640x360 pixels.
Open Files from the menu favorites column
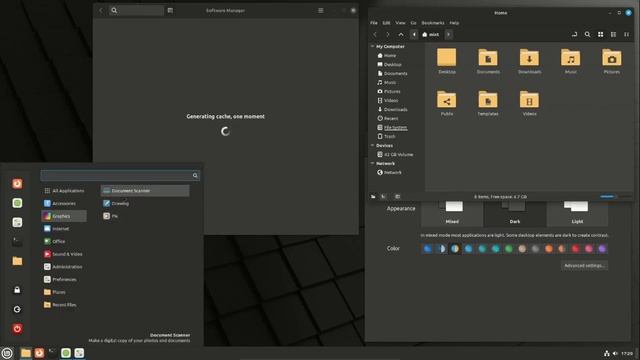[x=17, y=261]
